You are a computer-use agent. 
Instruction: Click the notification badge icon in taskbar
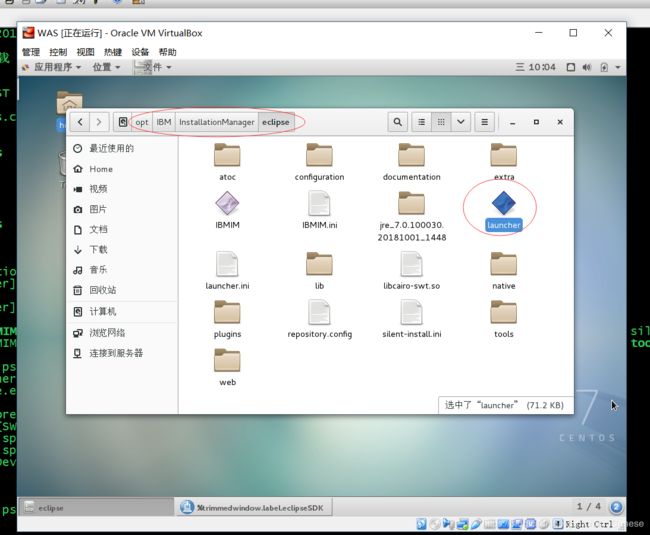(x=616, y=507)
